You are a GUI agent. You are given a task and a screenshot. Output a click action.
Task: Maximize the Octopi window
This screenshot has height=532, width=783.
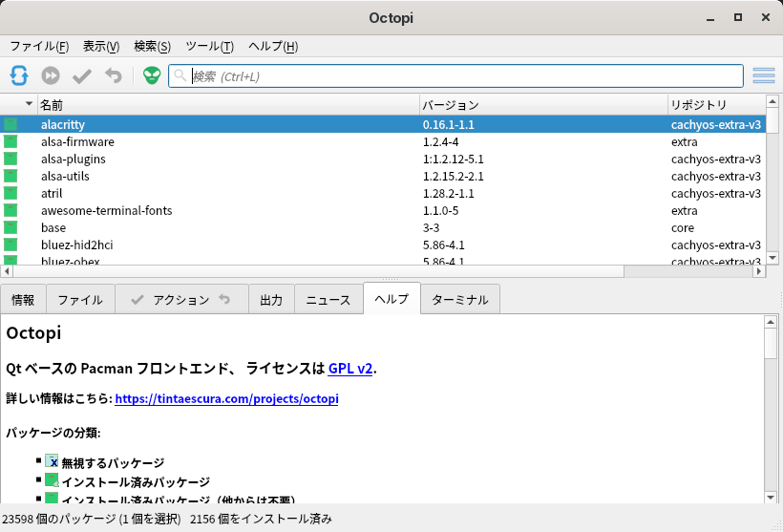737,17
